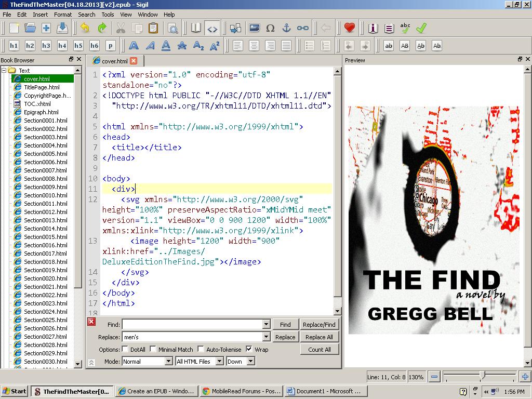Validate the EPUB with the green checkmark
This screenshot has height=399, width=532.
pos(421,28)
